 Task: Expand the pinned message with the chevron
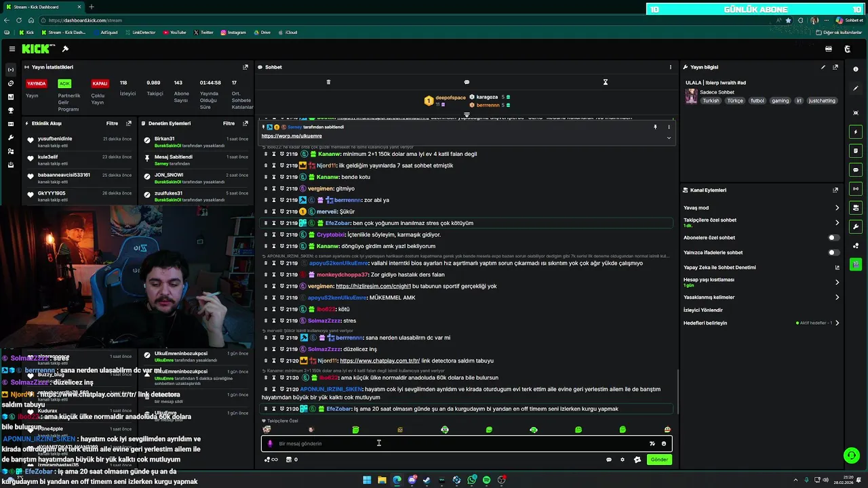[x=669, y=138]
